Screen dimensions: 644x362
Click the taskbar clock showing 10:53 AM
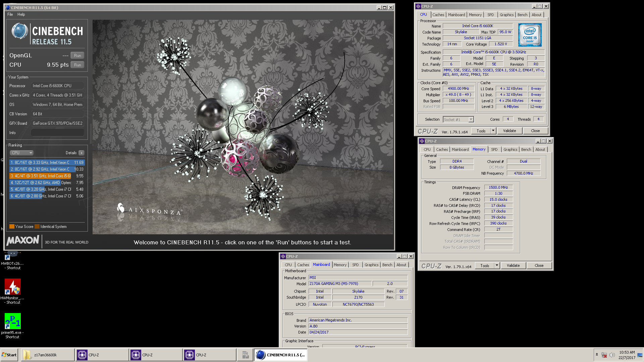(x=627, y=355)
